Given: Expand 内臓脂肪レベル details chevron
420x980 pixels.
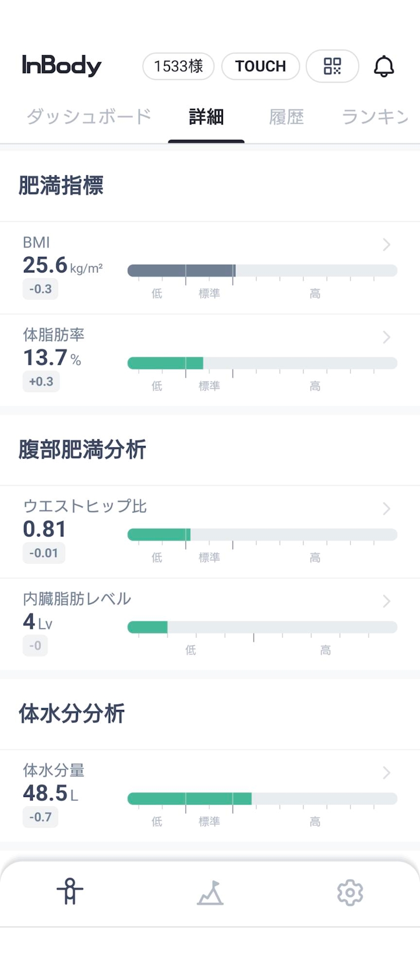Looking at the screenshot, I should point(386,601).
